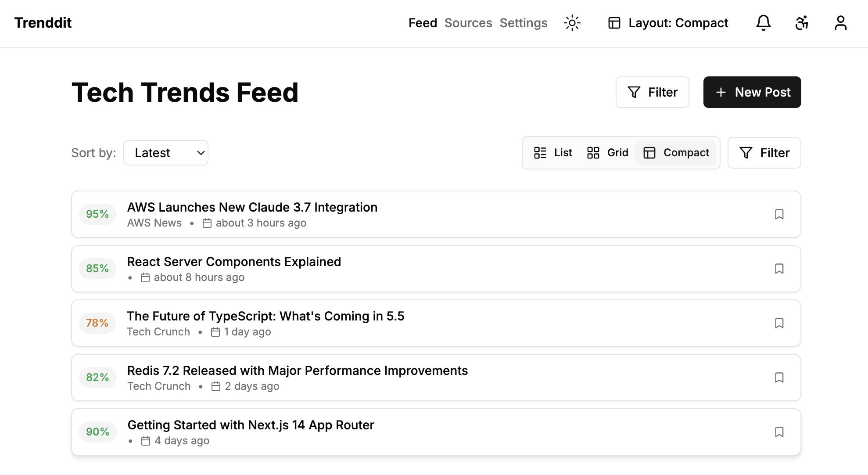Open the Redis 7.2 Released article title

click(x=297, y=371)
